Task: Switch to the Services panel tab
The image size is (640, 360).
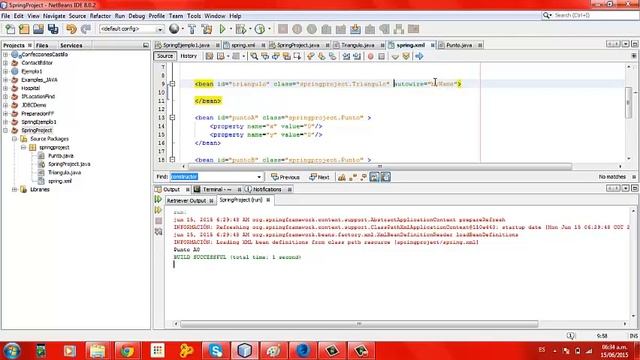Action: [x=71, y=45]
